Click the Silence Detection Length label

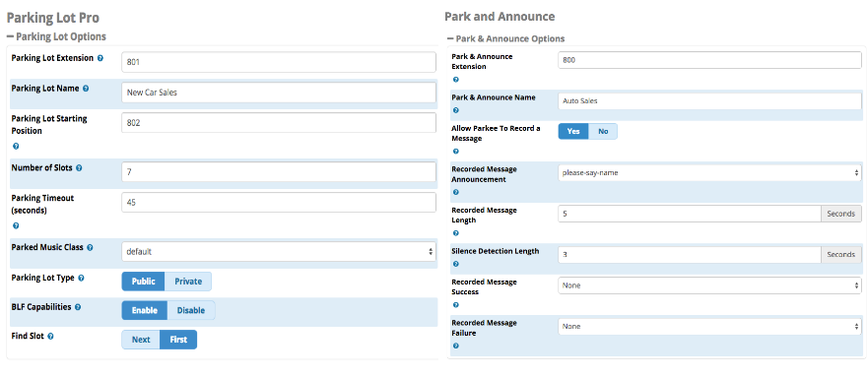coord(496,251)
